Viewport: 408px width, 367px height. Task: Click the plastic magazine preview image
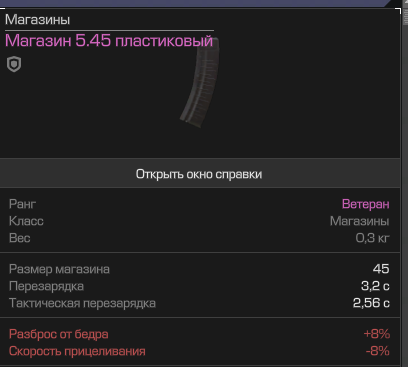click(x=200, y=82)
